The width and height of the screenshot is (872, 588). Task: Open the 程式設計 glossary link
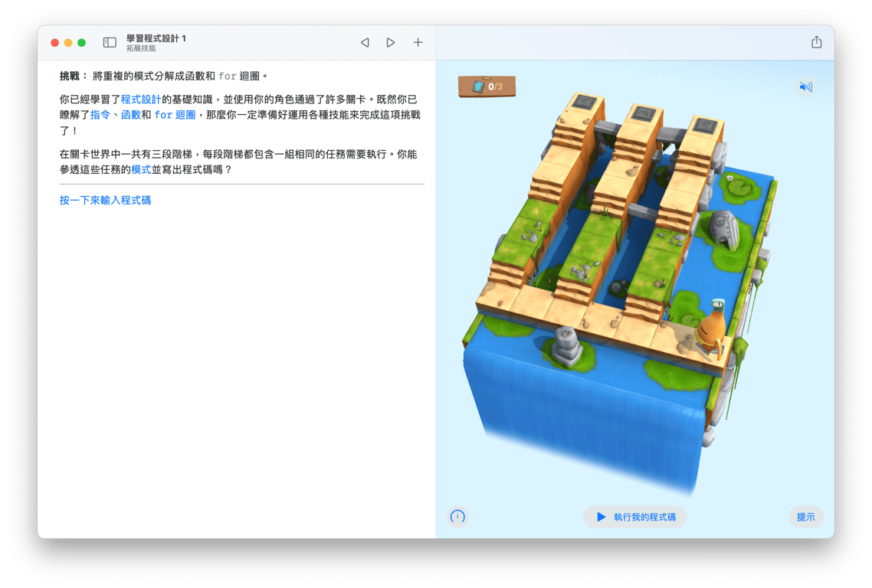click(141, 100)
